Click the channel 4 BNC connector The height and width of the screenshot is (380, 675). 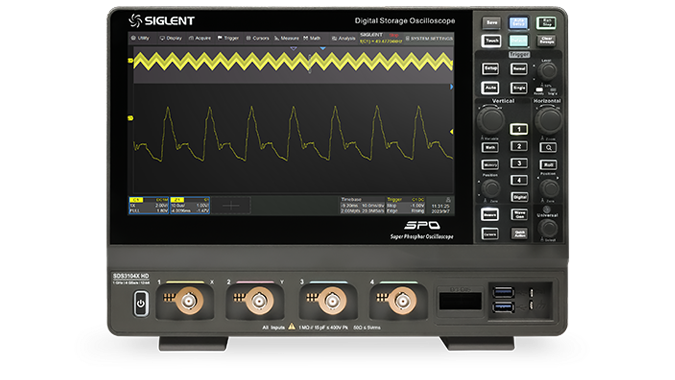(x=403, y=301)
